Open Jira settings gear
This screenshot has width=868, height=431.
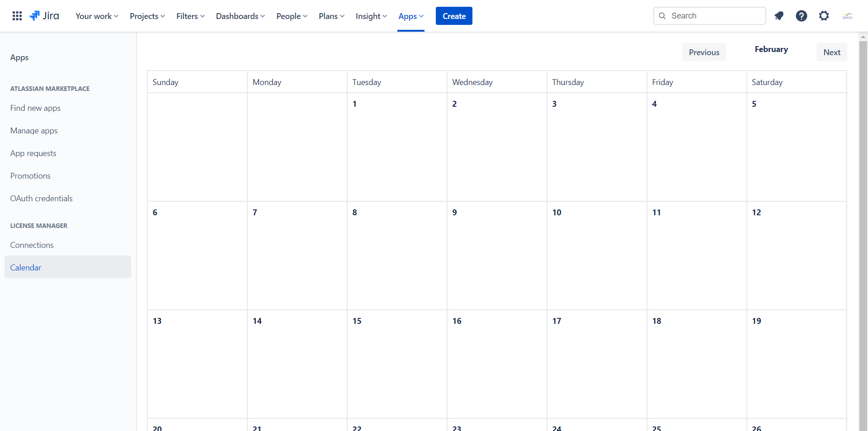(824, 16)
